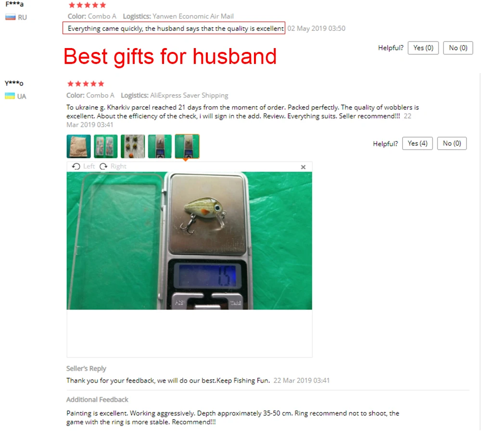Click the Russian flag icon next to RU
Screen dimensions: 481x448
(11, 17)
